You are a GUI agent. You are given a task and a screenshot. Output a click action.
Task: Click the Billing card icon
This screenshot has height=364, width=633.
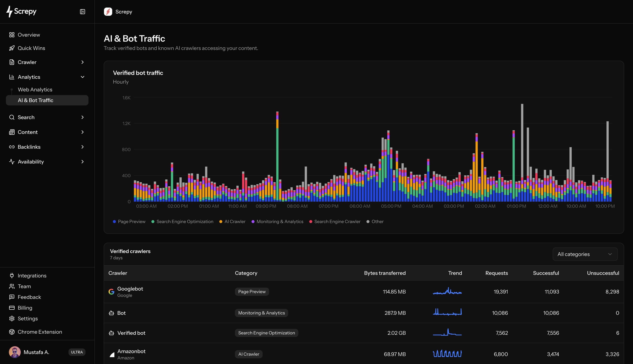tap(12, 308)
